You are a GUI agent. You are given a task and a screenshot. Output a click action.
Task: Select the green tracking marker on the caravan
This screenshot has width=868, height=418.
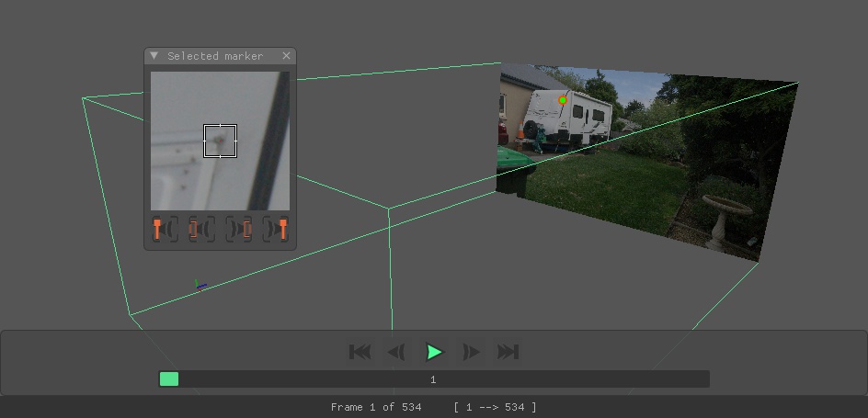tap(563, 100)
